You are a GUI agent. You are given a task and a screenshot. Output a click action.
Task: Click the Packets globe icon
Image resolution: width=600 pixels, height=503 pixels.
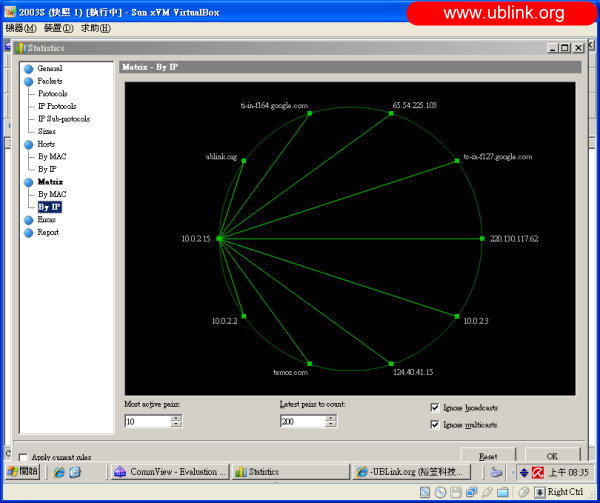(x=29, y=81)
